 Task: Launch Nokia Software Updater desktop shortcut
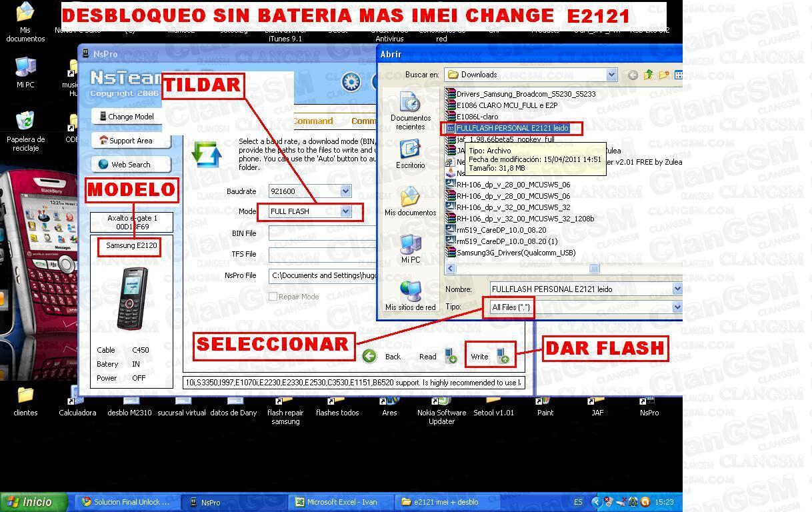441,411
